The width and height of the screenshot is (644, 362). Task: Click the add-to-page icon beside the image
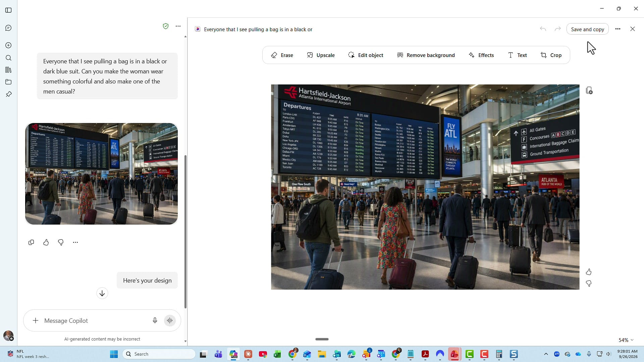tap(589, 90)
